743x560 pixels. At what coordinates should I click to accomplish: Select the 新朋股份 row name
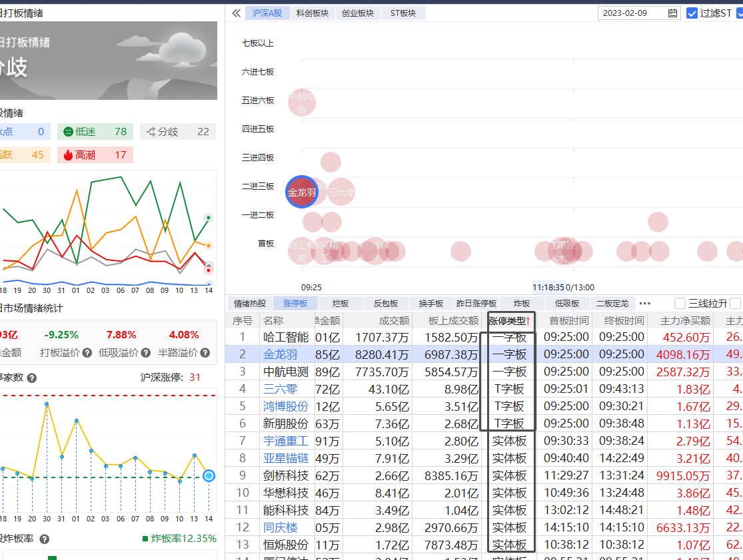pyautogui.click(x=286, y=423)
